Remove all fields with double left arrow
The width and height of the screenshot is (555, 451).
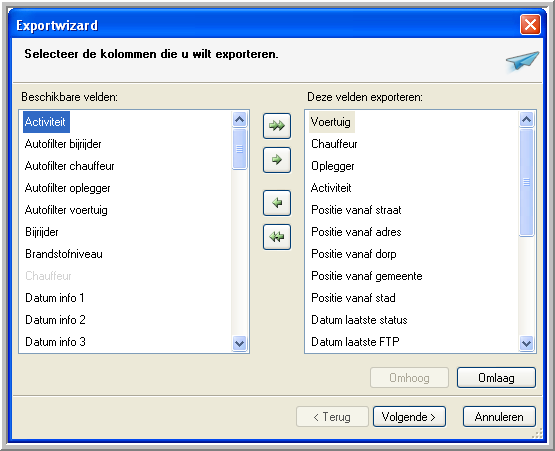tap(277, 237)
